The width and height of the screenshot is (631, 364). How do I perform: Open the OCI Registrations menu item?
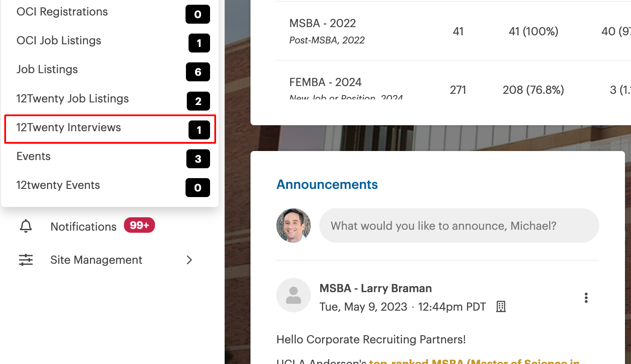(x=62, y=12)
